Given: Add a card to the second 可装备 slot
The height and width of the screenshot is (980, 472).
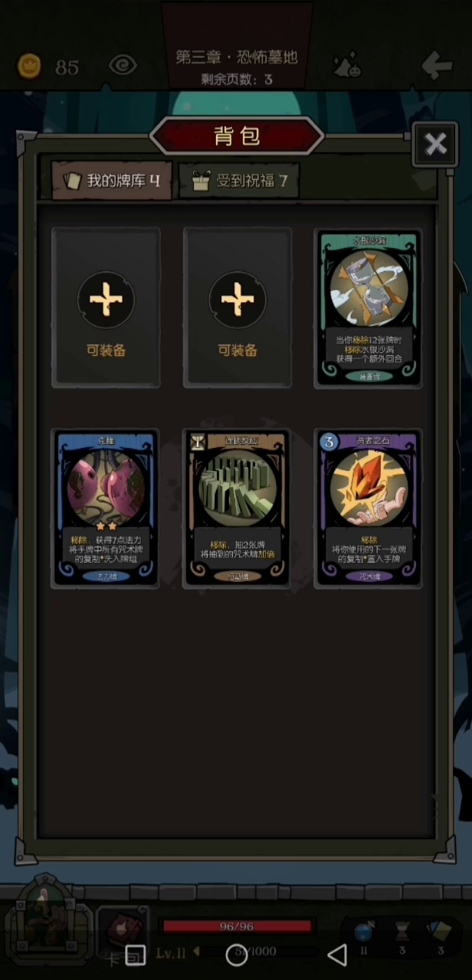Looking at the screenshot, I should (x=238, y=308).
